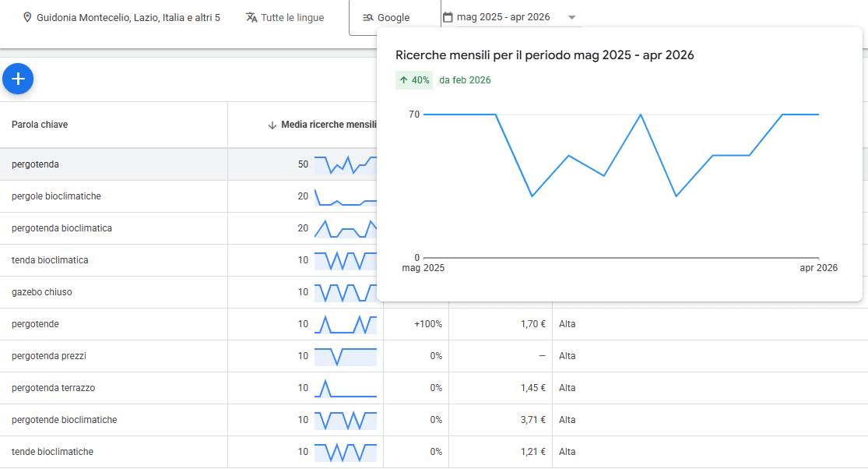This screenshot has height=469, width=868.
Task: Click the 0% change for pergotenda prezzi
Action: click(436, 356)
